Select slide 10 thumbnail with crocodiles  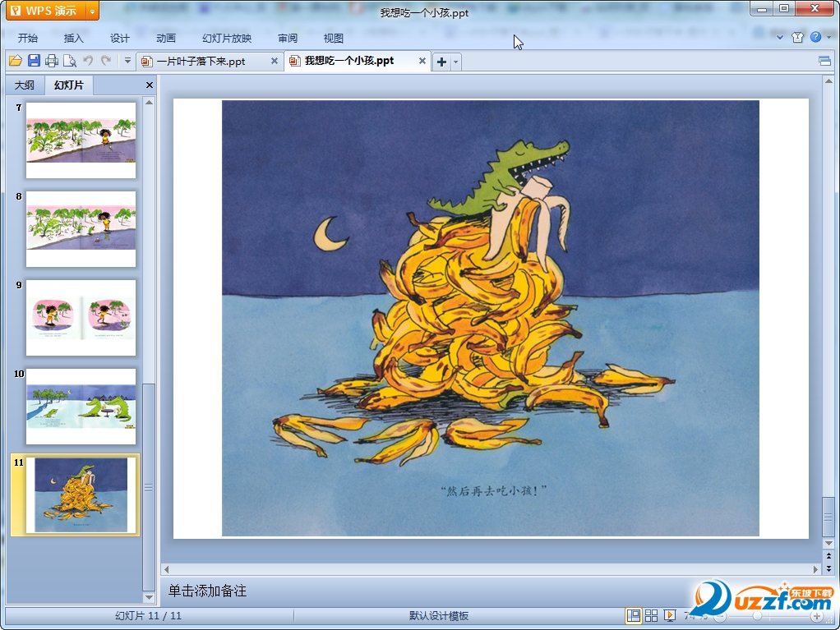point(81,407)
